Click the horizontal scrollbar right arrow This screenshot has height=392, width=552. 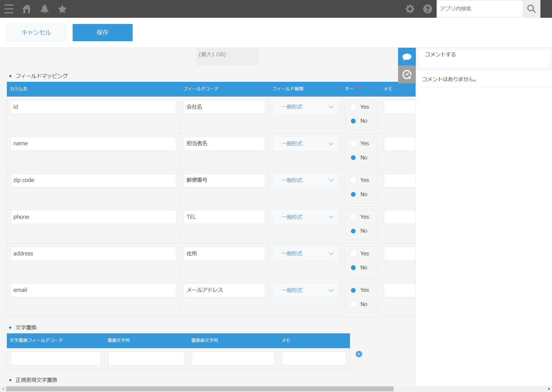coord(549,389)
